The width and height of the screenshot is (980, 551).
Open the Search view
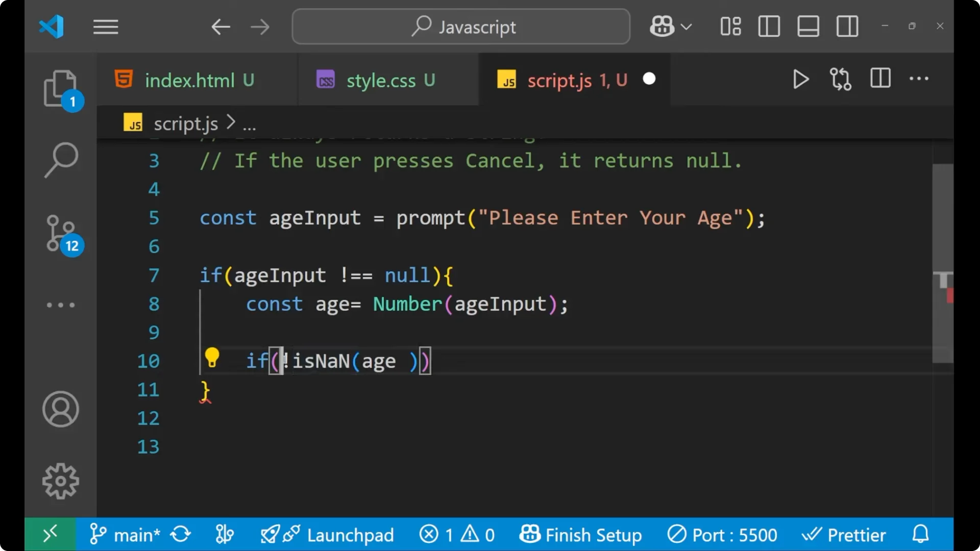[61, 160]
